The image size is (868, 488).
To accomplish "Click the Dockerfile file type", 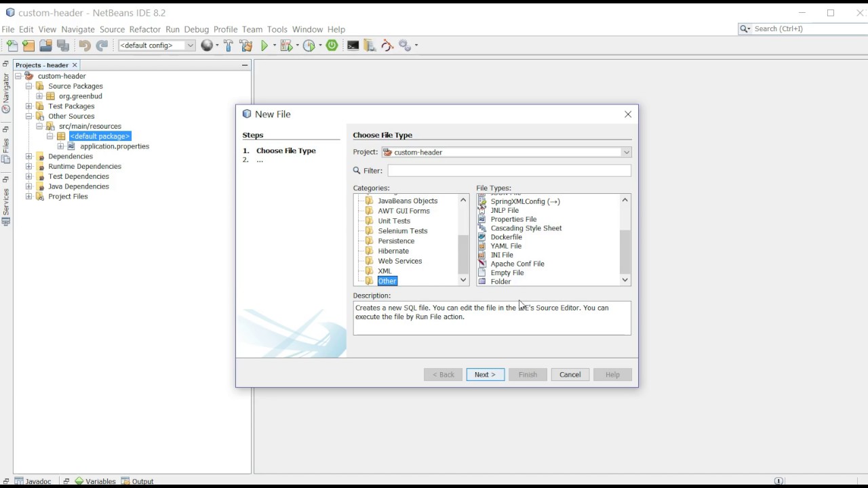I will [x=506, y=237].
